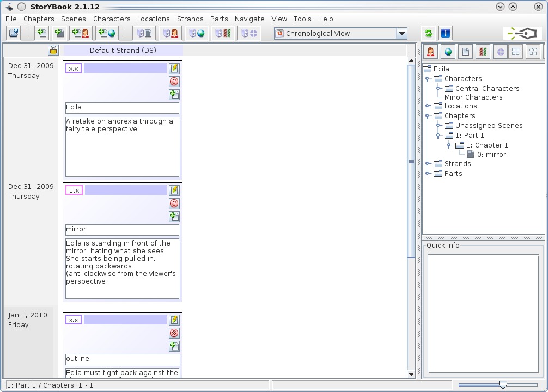Click the new character toolbar icon

(80, 33)
